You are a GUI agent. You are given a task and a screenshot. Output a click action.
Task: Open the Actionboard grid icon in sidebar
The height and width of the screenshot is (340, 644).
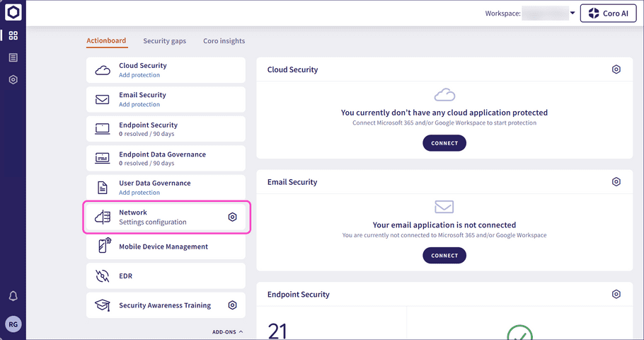[x=13, y=35]
